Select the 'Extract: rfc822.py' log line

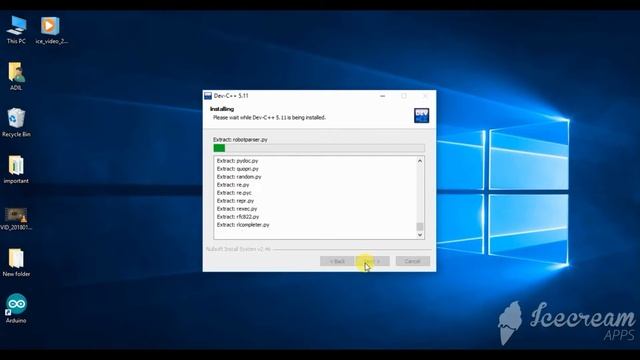pyautogui.click(x=238, y=217)
